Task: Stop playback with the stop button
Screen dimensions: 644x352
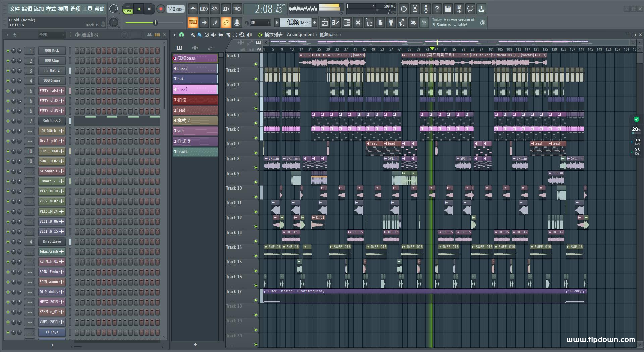Action: tap(149, 9)
